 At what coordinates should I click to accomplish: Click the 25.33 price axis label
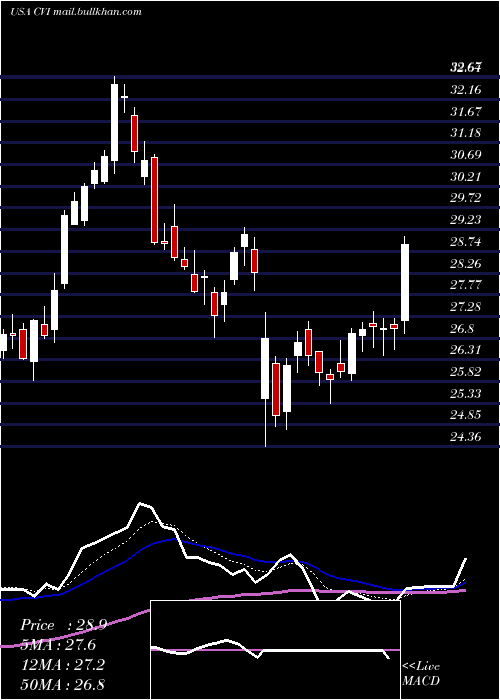tap(466, 394)
